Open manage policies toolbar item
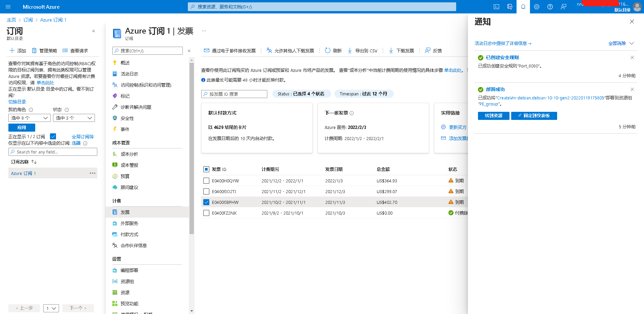644x314 pixels. (x=45, y=51)
